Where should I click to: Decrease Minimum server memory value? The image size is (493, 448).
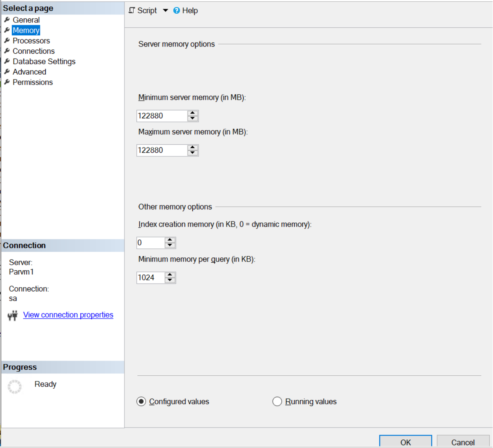pyautogui.click(x=193, y=119)
